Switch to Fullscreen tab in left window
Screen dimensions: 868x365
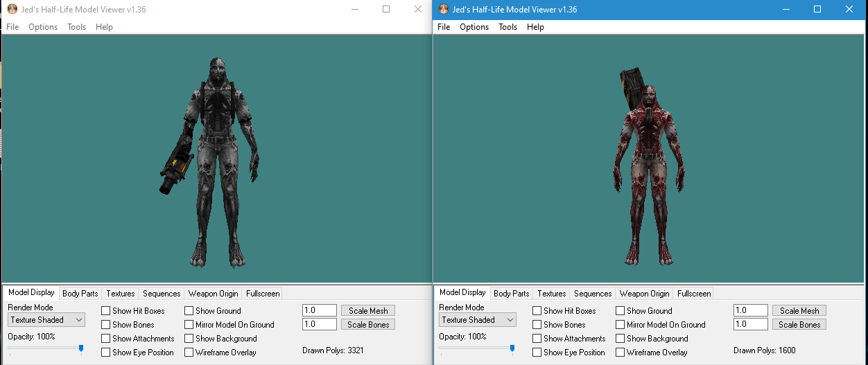[x=263, y=294]
